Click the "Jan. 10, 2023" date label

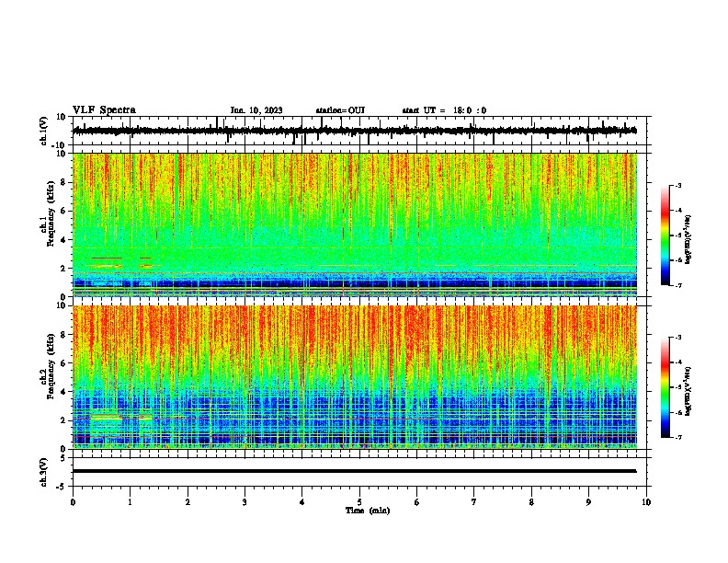[x=256, y=110]
